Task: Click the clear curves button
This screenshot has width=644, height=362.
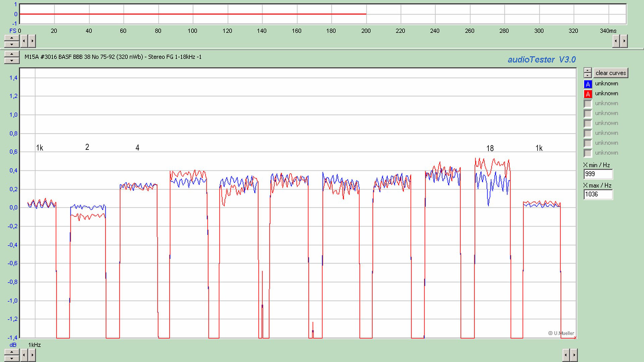Action: [610, 73]
